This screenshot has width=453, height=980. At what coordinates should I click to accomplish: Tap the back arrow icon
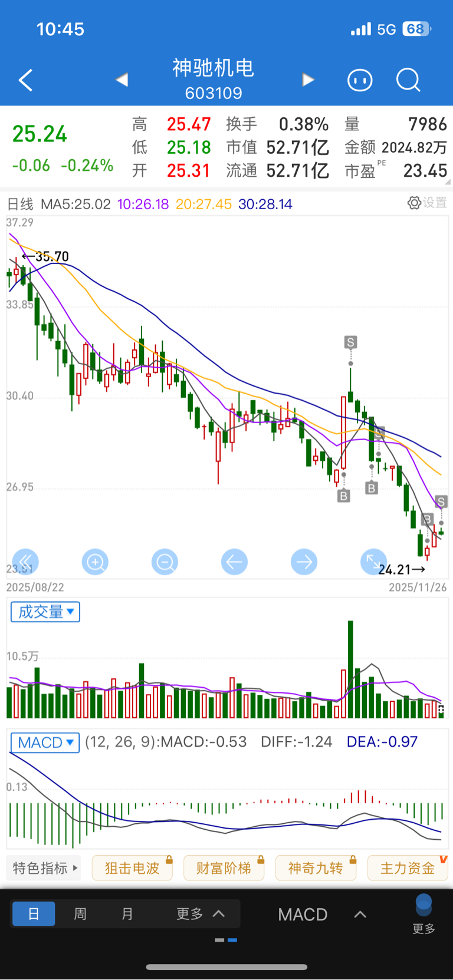[26, 80]
